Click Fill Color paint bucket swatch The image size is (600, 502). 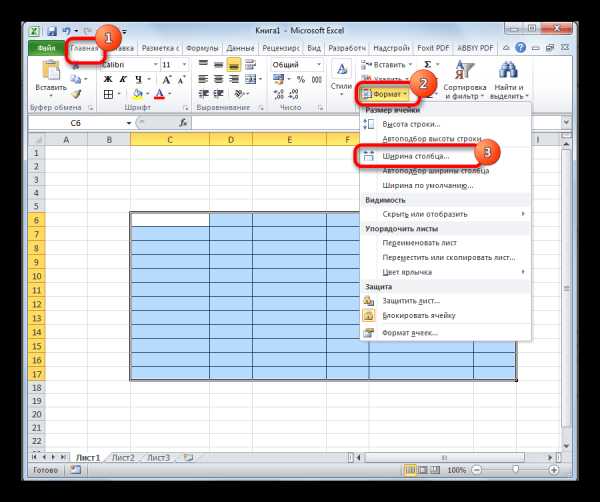[x=137, y=94]
